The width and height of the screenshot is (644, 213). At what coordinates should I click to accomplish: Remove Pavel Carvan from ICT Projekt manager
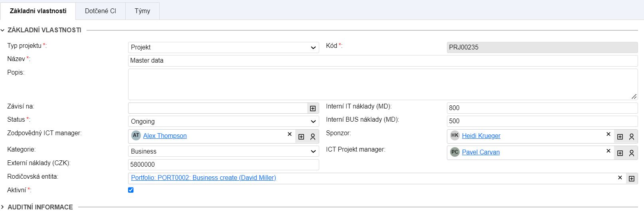[x=608, y=151]
